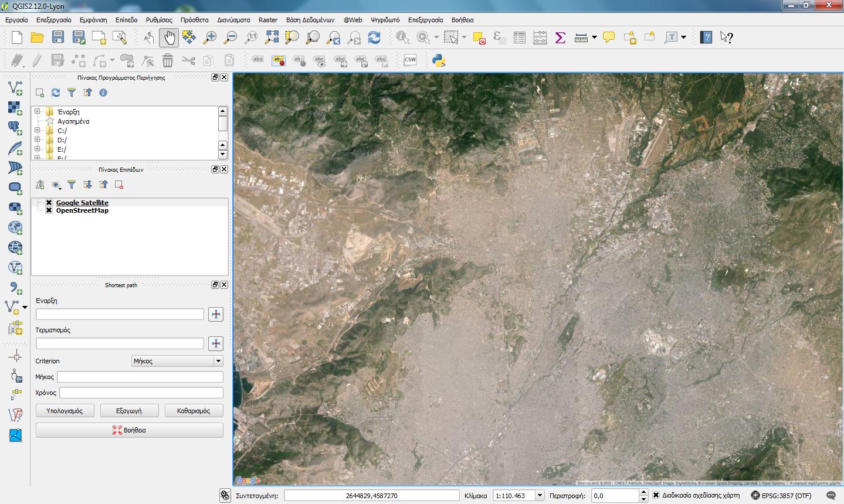Open the log messages speech bubble icon
This screenshot has height=504, width=844.
831,495
